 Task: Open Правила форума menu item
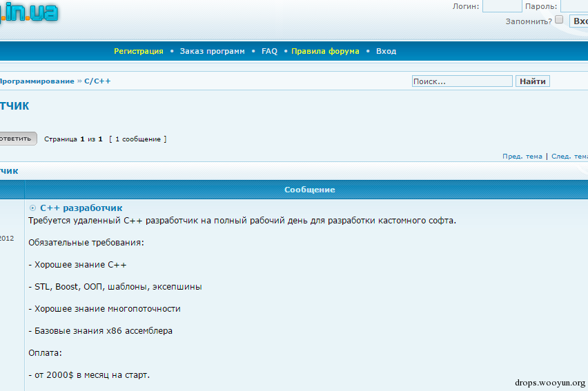click(325, 51)
